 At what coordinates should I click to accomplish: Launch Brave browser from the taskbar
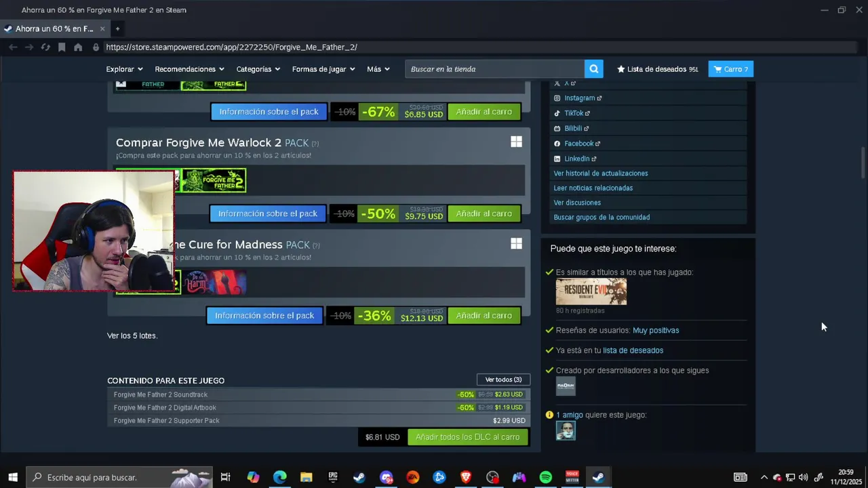466,477
